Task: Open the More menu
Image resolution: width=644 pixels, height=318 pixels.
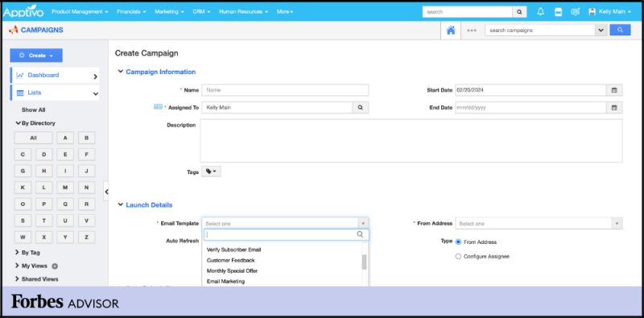Action: [285, 12]
